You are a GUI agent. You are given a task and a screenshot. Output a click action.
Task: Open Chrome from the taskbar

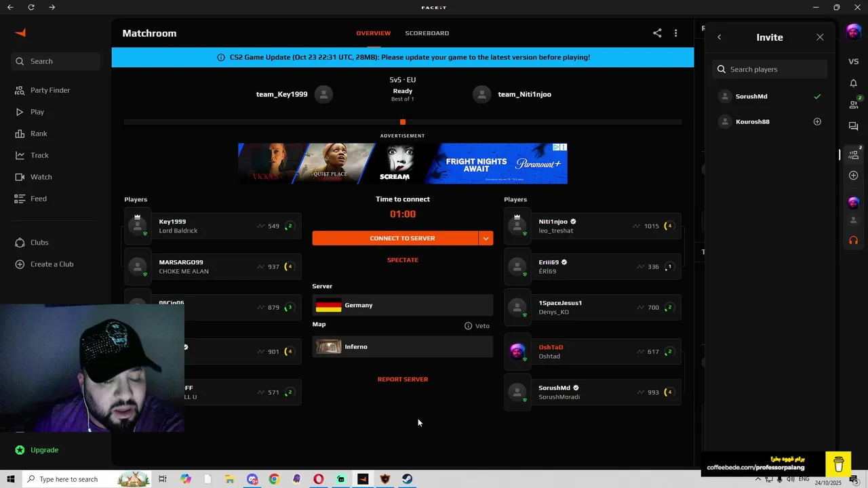274,479
